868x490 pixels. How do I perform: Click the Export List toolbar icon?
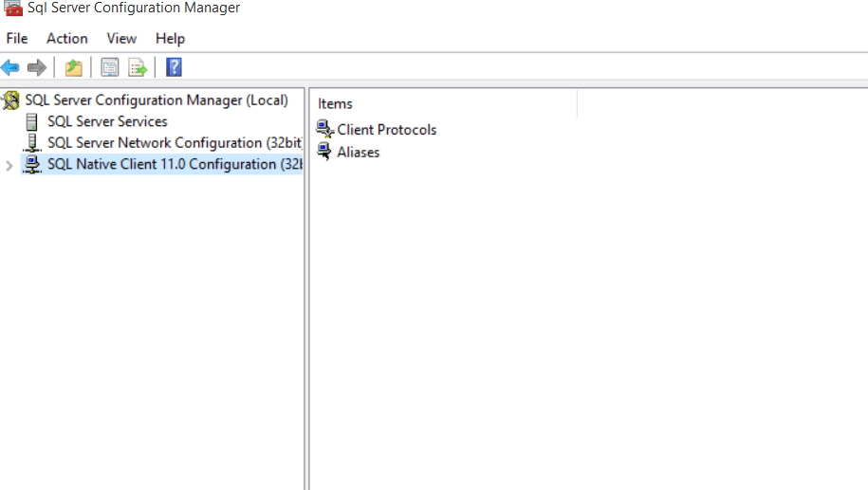click(x=138, y=67)
